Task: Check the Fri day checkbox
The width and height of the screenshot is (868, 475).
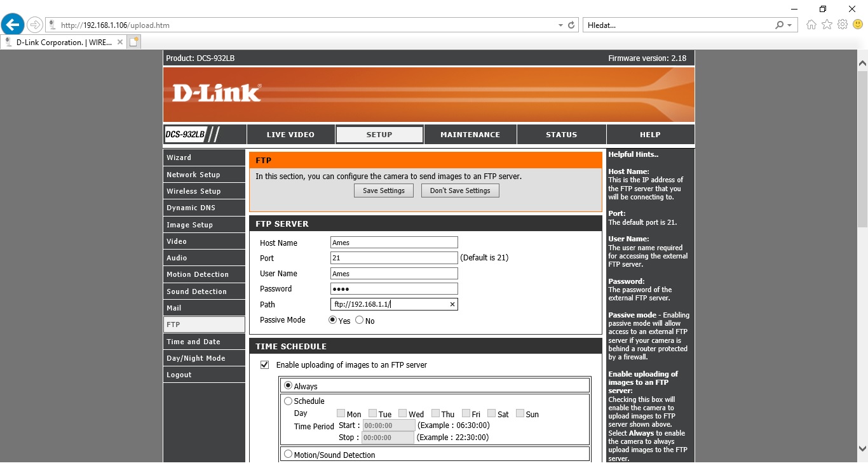Action: click(x=466, y=413)
